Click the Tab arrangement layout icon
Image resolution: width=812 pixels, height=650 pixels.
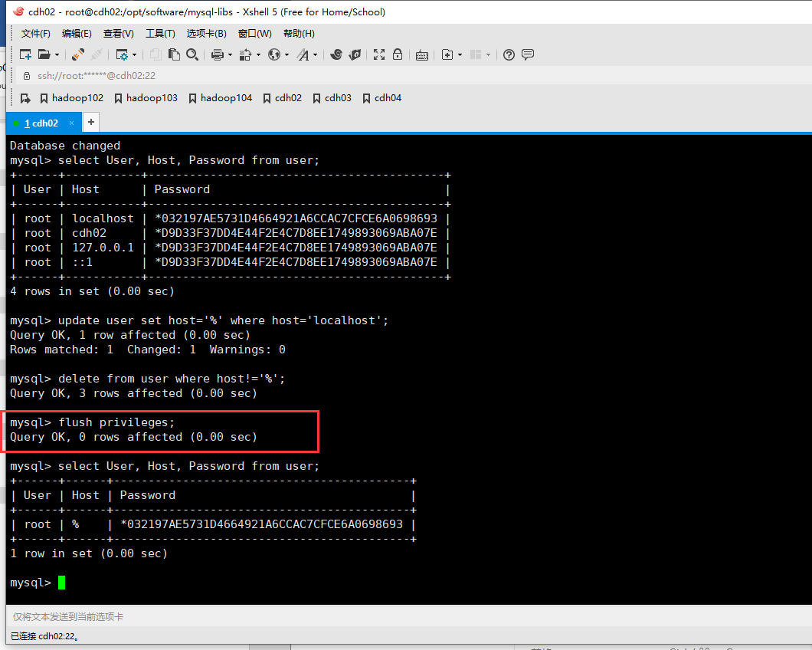[x=476, y=54]
